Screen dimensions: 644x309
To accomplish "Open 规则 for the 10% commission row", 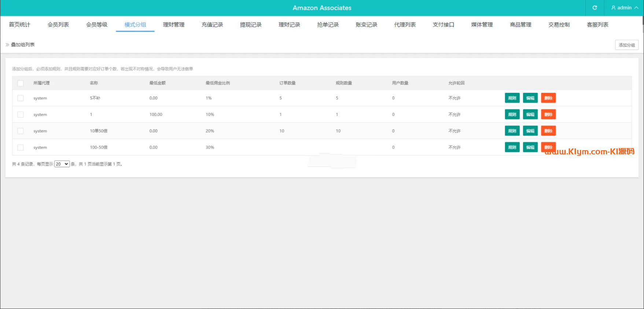I will (512, 114).
